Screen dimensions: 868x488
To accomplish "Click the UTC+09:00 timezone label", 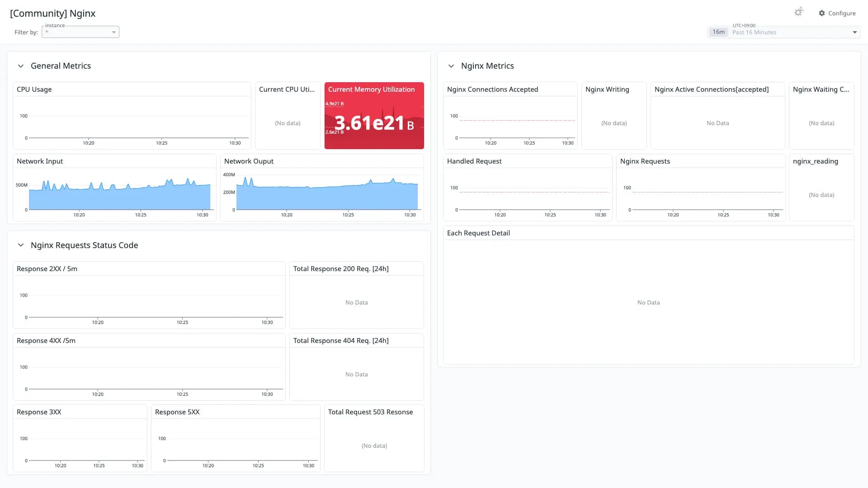I will 744,26.
